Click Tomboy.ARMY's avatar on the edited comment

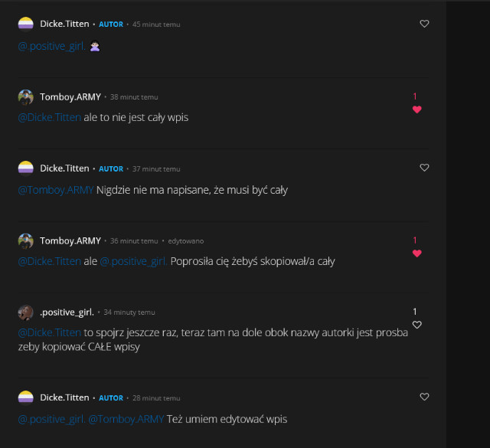[26, 240]
